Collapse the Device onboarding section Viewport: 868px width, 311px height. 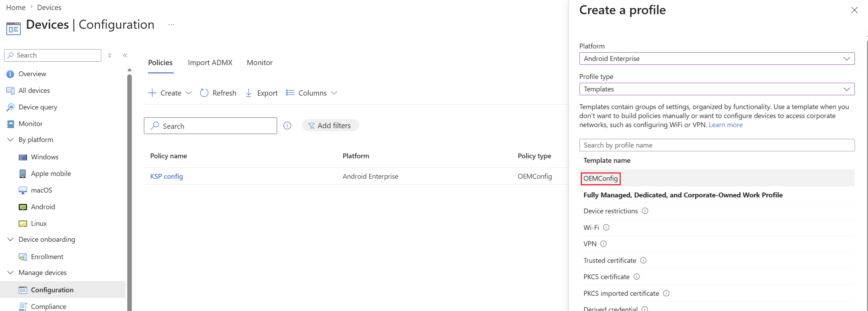click(10, 239)
